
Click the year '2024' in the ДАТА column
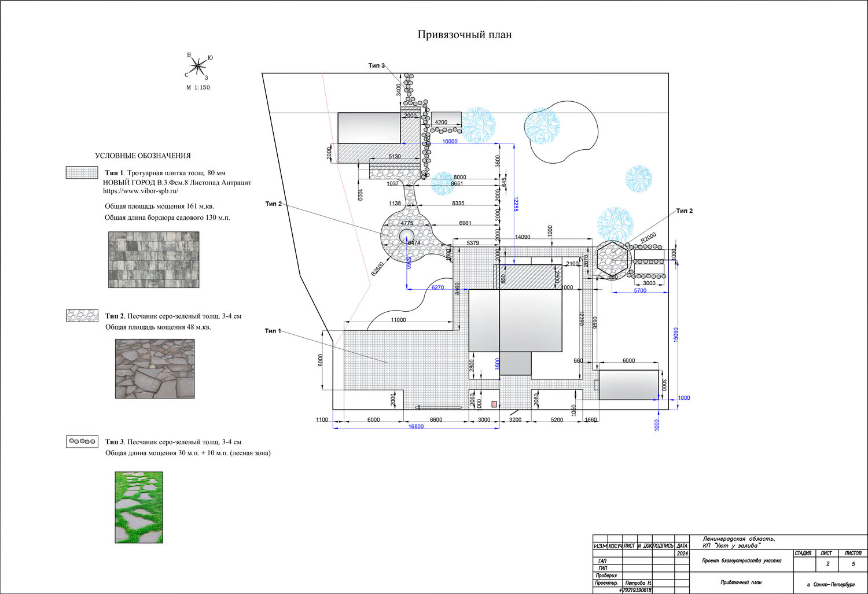[x=682, y=554]
